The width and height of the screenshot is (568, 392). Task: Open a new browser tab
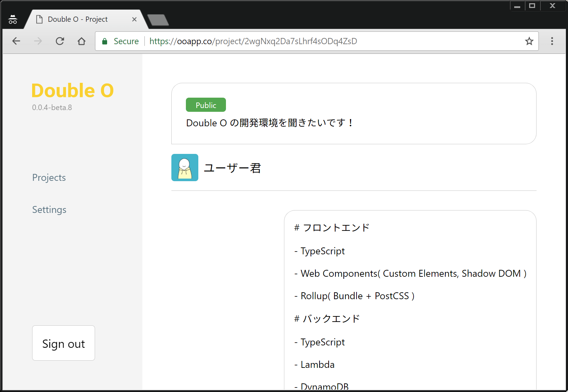158,20
